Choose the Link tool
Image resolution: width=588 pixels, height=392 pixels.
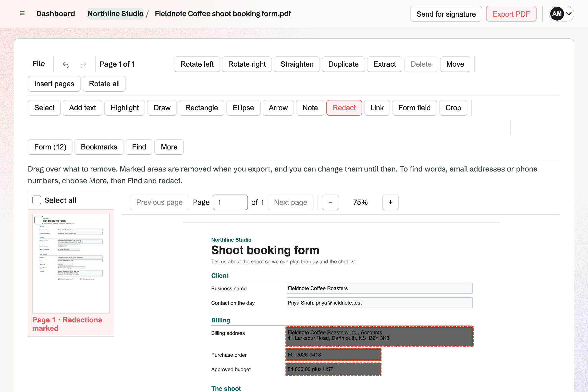coord(377,108)
